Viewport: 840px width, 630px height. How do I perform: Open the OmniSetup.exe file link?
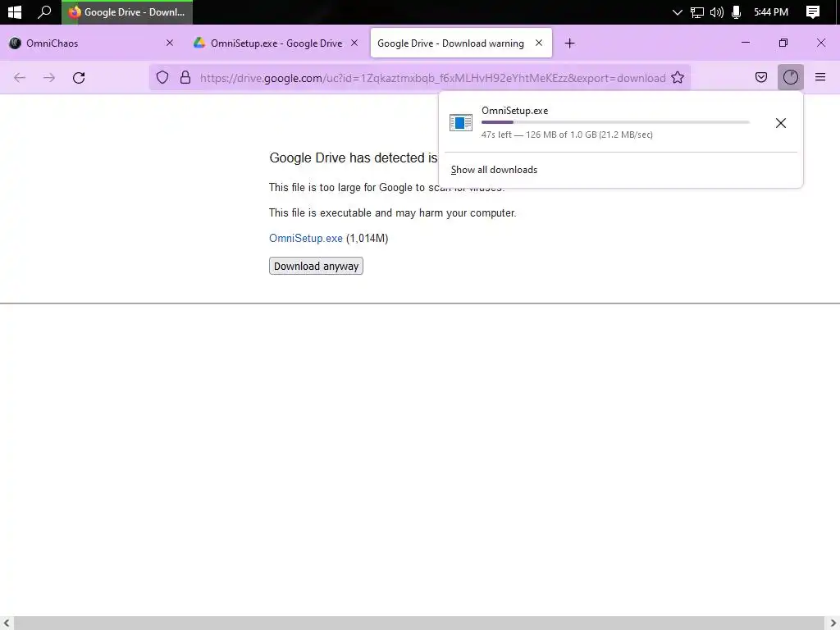306,239
